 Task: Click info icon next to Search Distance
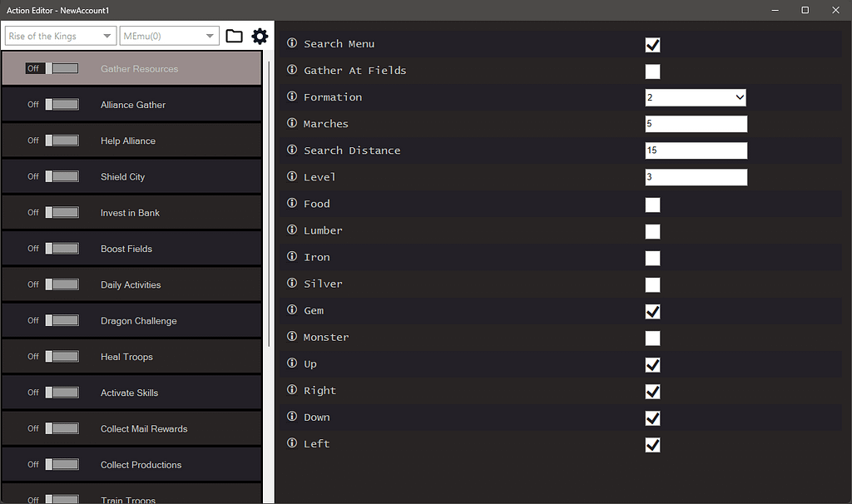[x=292, y=150]
